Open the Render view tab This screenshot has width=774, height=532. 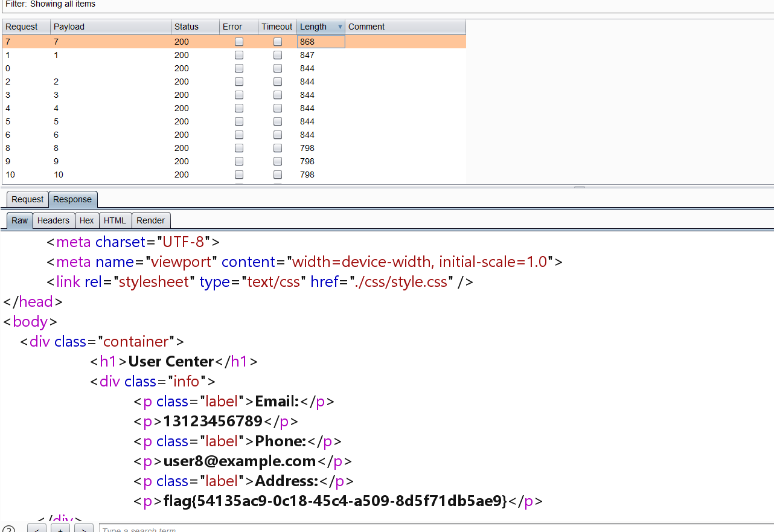pyautogui.click(x=151, y=220)
